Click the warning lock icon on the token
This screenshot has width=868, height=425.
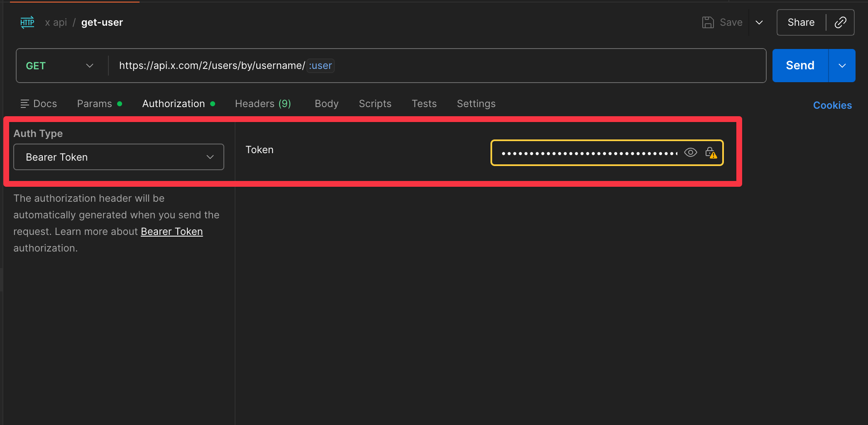711,152
